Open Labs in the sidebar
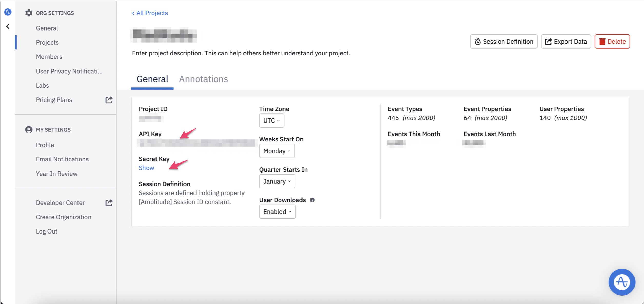This screenshot has height=304, width=644. [x=42, y=85]
